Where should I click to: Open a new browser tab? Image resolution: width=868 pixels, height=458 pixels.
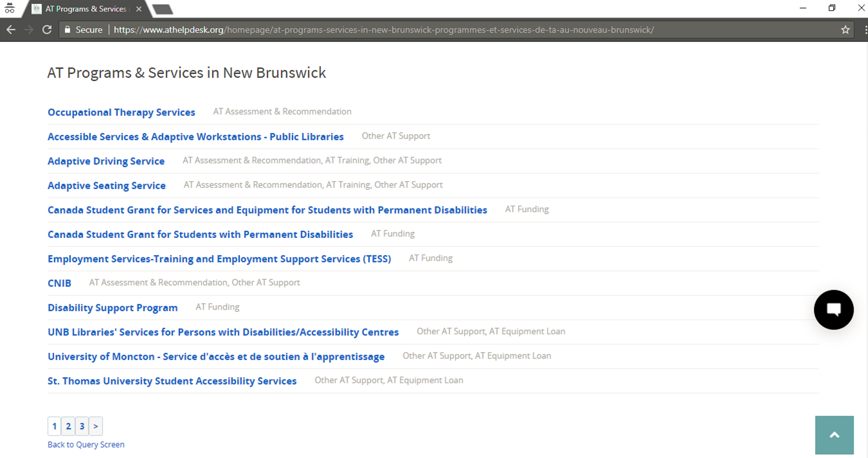[163, 9]
